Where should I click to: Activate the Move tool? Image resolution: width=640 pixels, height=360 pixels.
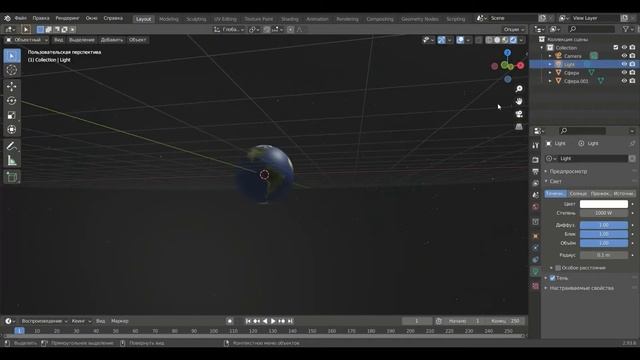click(x=12, y=86)
